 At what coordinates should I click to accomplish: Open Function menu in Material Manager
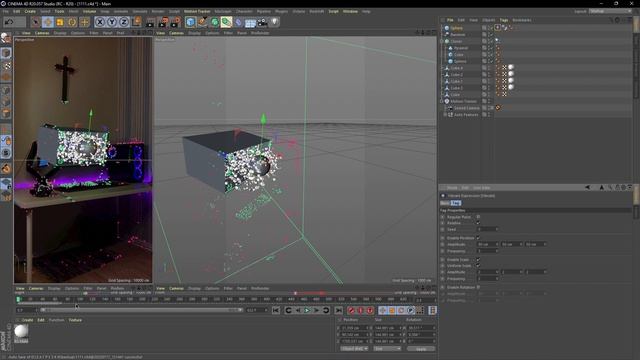(x=57, y=320)
